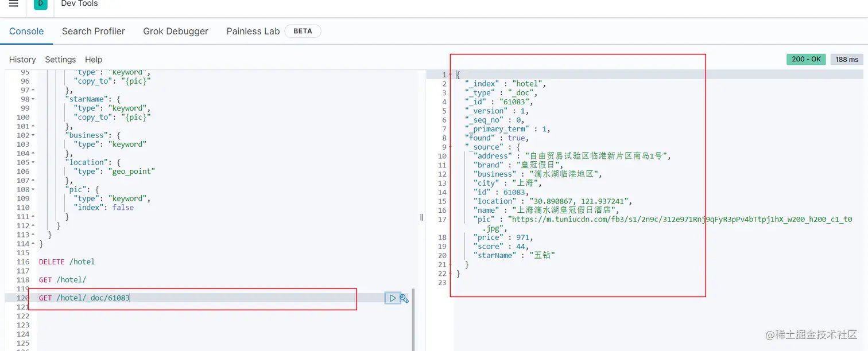Open the wrench request options icon
This screenshot has height=351, width=868.
pos(404,298)
